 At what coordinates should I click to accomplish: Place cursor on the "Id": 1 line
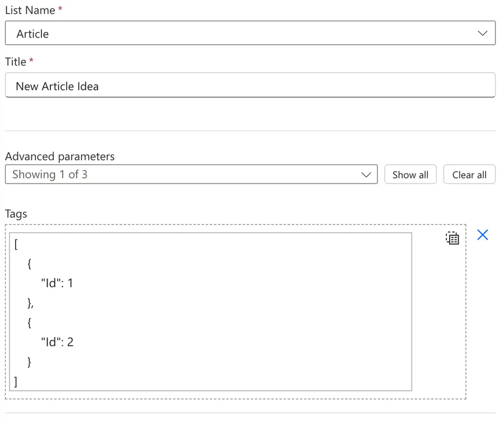(x=57, y=283)
